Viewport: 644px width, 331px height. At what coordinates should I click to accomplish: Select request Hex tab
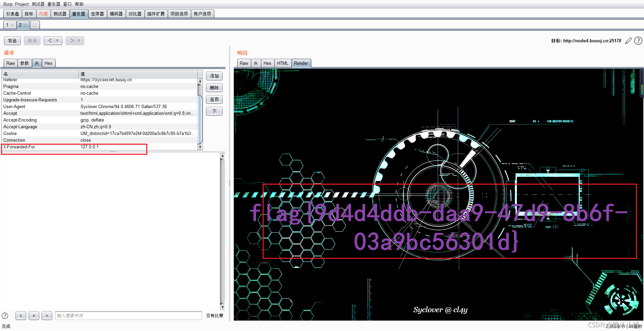coord(48,63)
